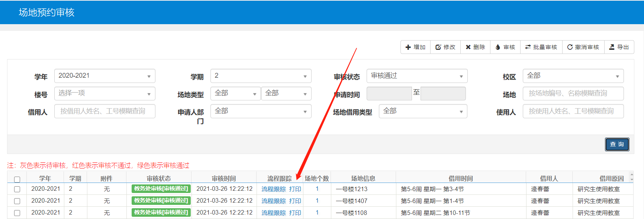Viewport: 644px width, 219px height.
Task: Open 流程跟踪 link for 一号楼1213 row
Action: click(273, 189)
